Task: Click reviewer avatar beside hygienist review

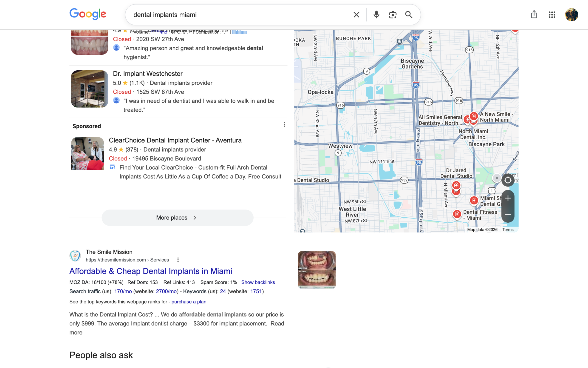Action: [x=116, y=47]
